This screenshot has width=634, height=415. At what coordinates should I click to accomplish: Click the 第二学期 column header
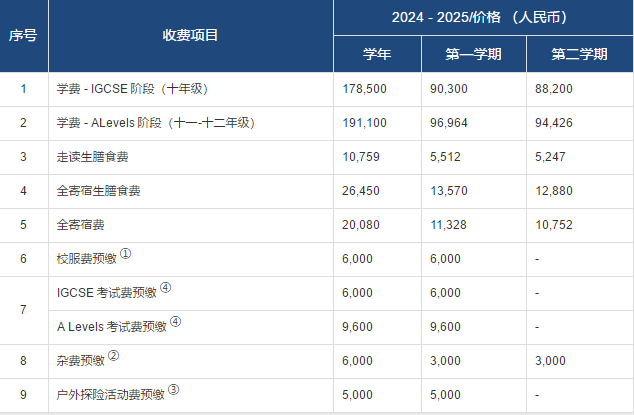coord(579,54)
